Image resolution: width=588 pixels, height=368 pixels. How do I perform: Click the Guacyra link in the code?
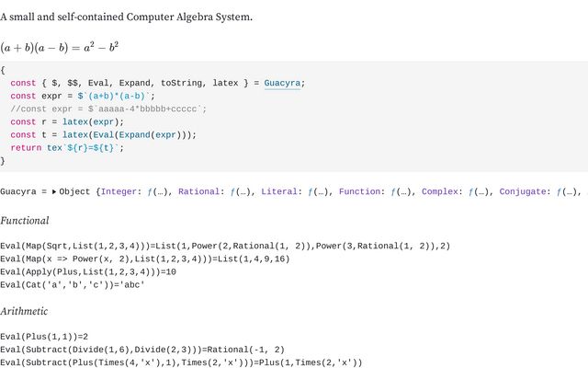click(x=282, y=83)
